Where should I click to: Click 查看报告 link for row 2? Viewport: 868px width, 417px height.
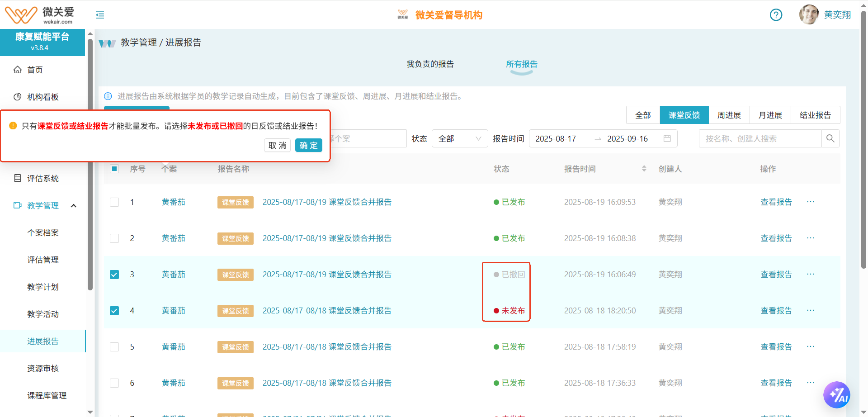776,238
